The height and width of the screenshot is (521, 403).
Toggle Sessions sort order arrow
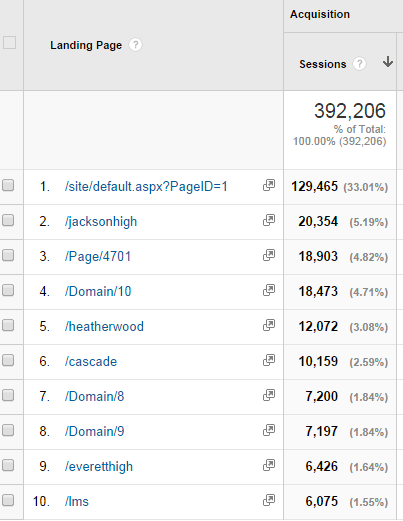[388, 62]
